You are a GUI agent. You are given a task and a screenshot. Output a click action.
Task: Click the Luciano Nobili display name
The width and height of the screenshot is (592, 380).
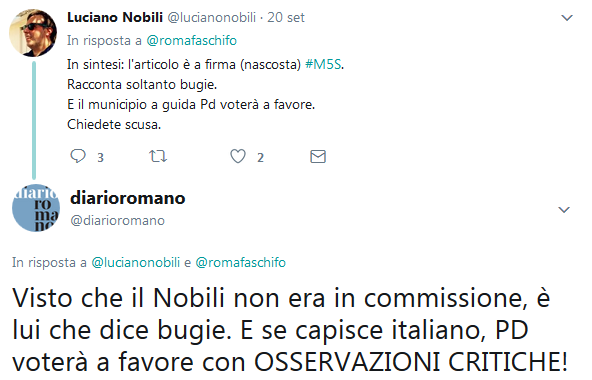click(115, 17)
